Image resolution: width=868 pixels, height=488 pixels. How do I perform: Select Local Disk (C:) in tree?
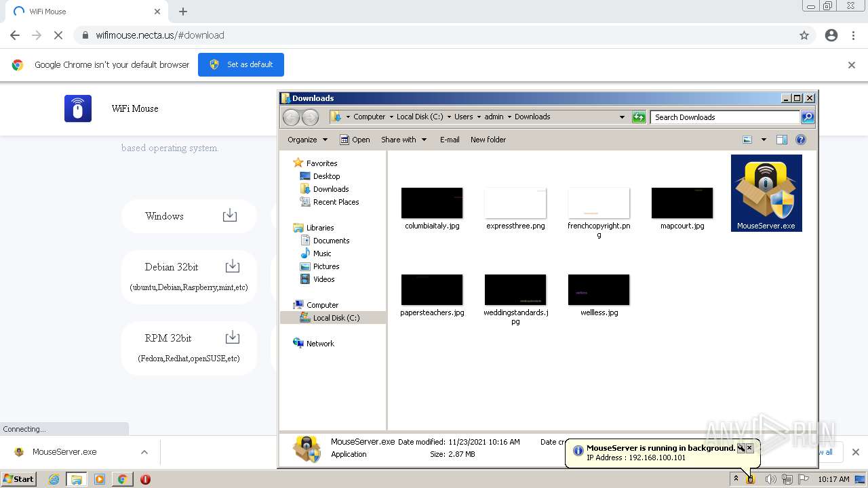[336, 318]
